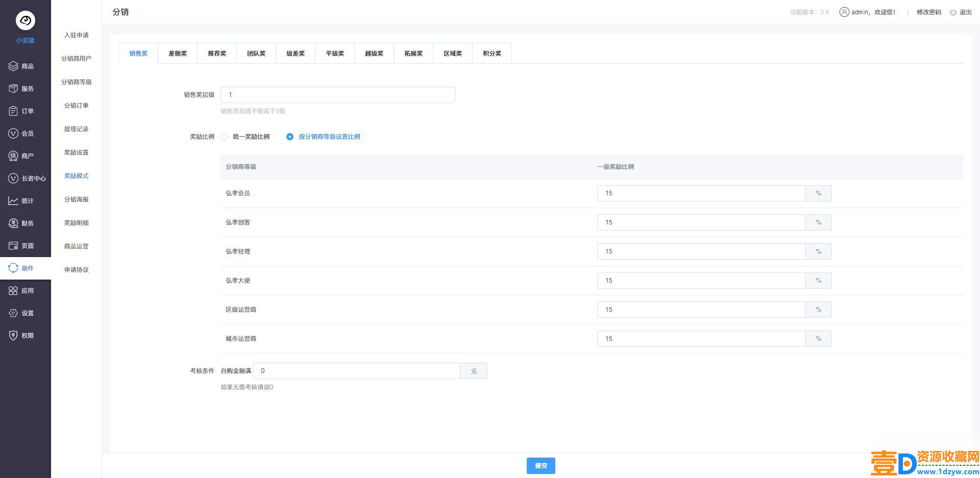
Task: Switch to the 积分奖 tab
Action: (492, 54)
